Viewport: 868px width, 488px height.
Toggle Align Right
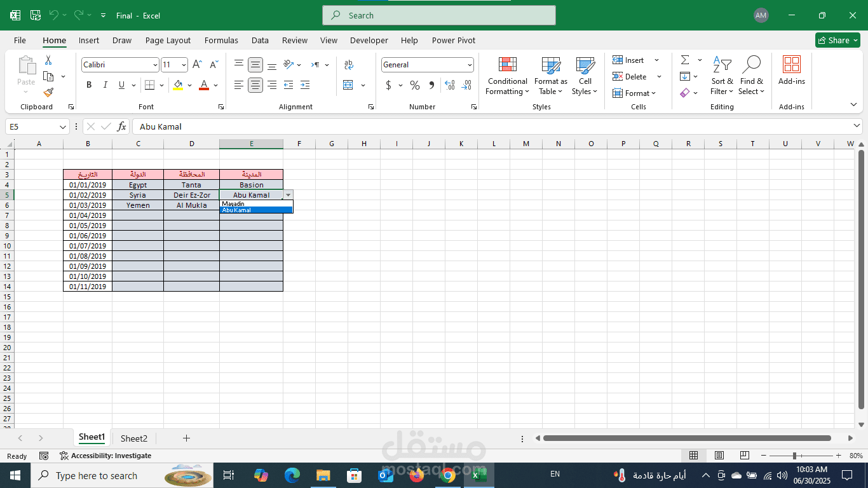coord(272,85)
